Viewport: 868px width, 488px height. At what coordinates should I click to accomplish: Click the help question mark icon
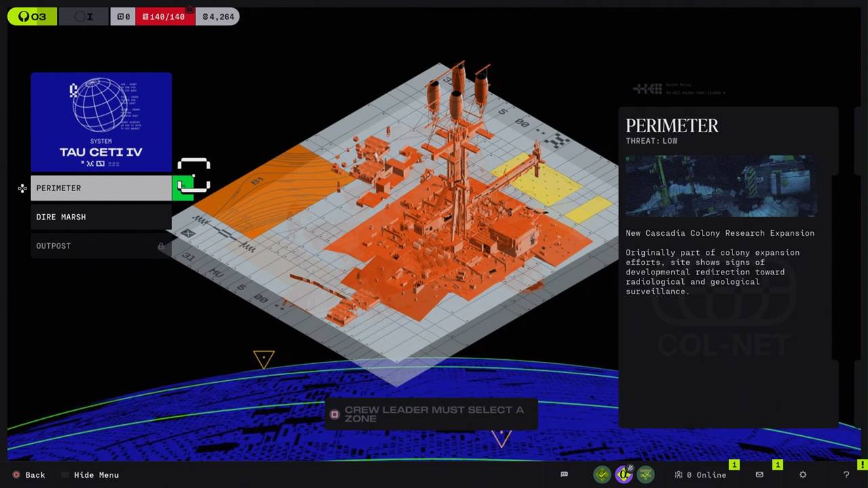click(x=846, y=474)
